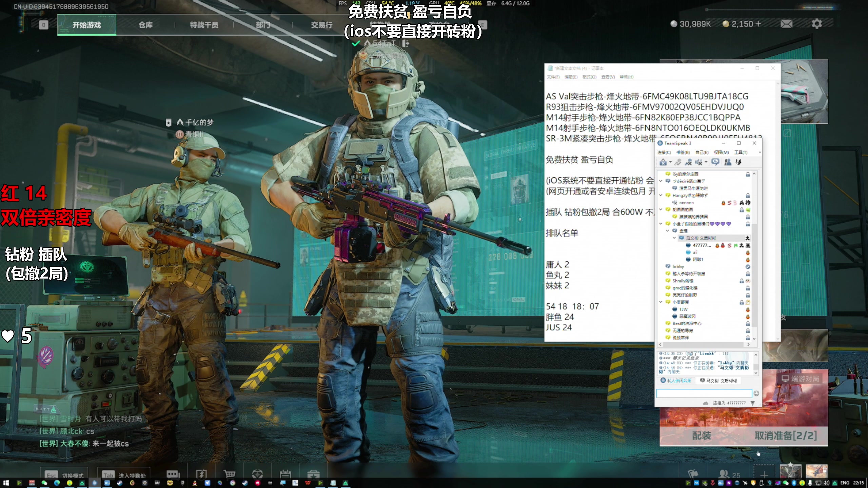Open TeamSpeak connect toolbar icon
Viewport: 868px width, 488px height.
pyautogui.click(x=663, y=162)
